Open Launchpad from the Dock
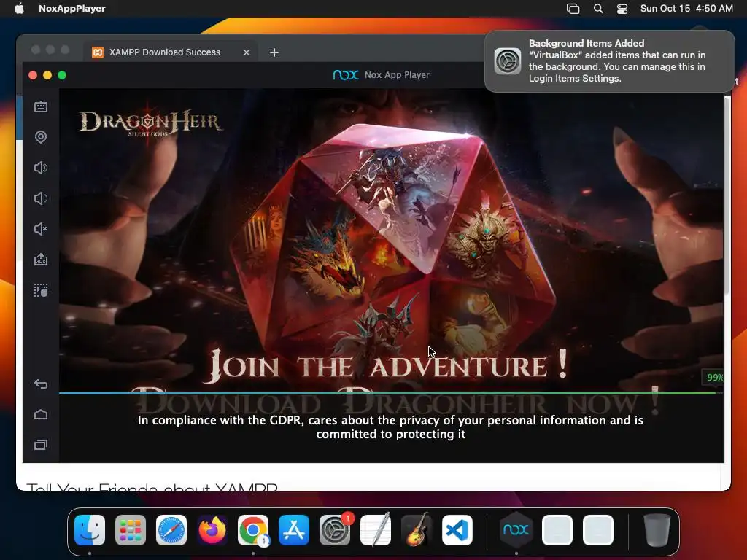This screenshot has height=560, width=747. click(x=131, y=529)
